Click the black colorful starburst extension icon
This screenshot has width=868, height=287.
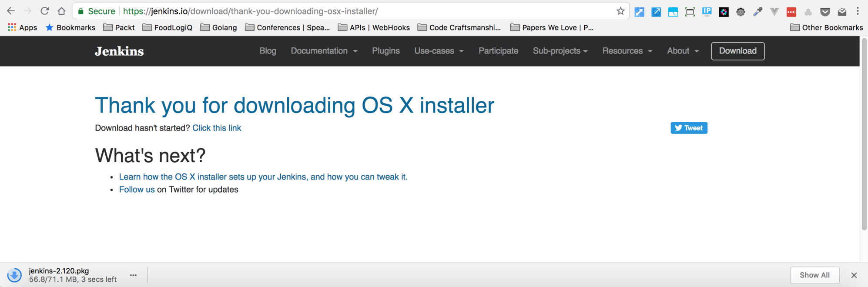(724, 12)
